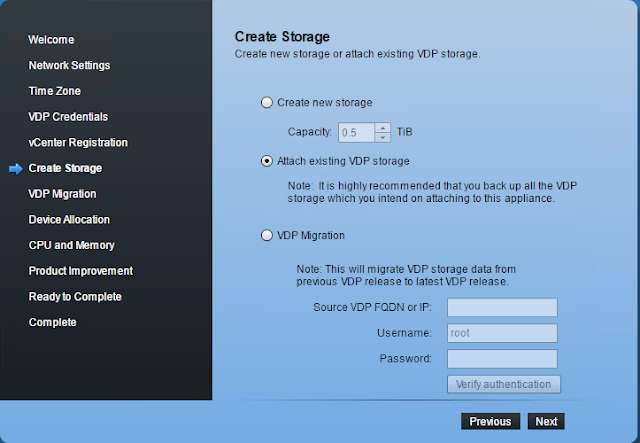Select the Create new storage radio button
This screenshot has height=443, width=640.
[x=266, y=102]
